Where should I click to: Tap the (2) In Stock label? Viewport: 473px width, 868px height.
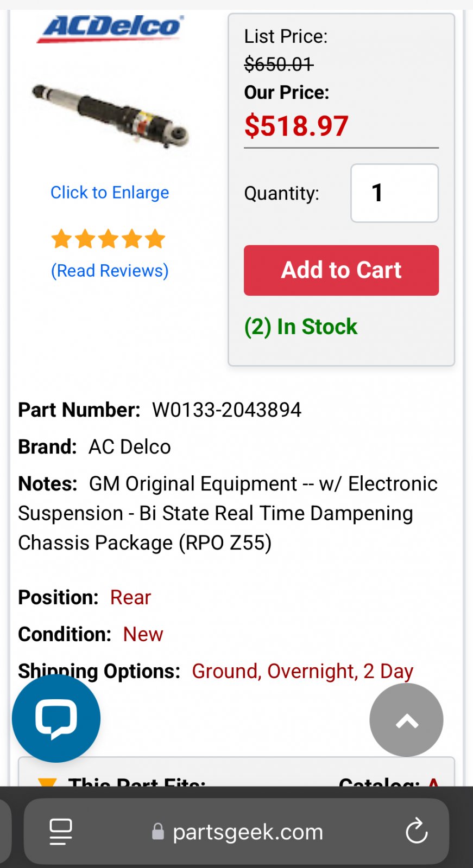click(x=301, y=327)
